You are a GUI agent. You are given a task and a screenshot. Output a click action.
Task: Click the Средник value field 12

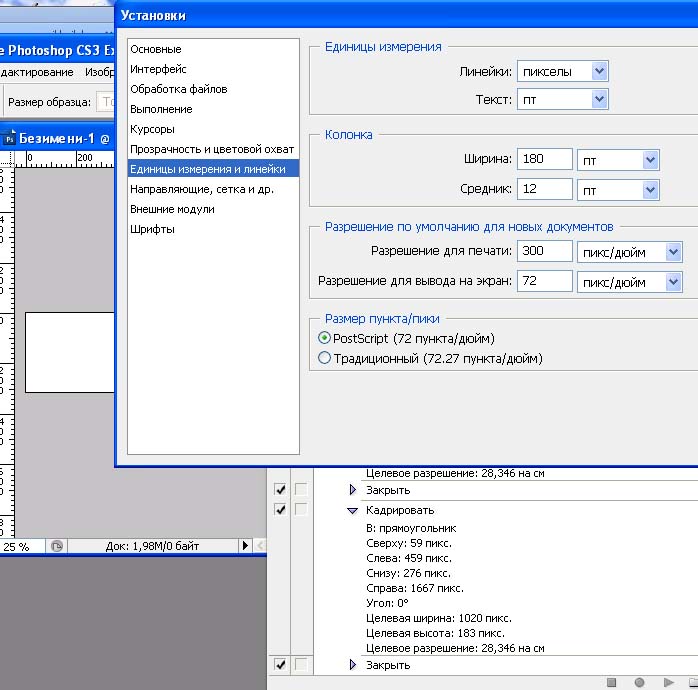[544, 189]
